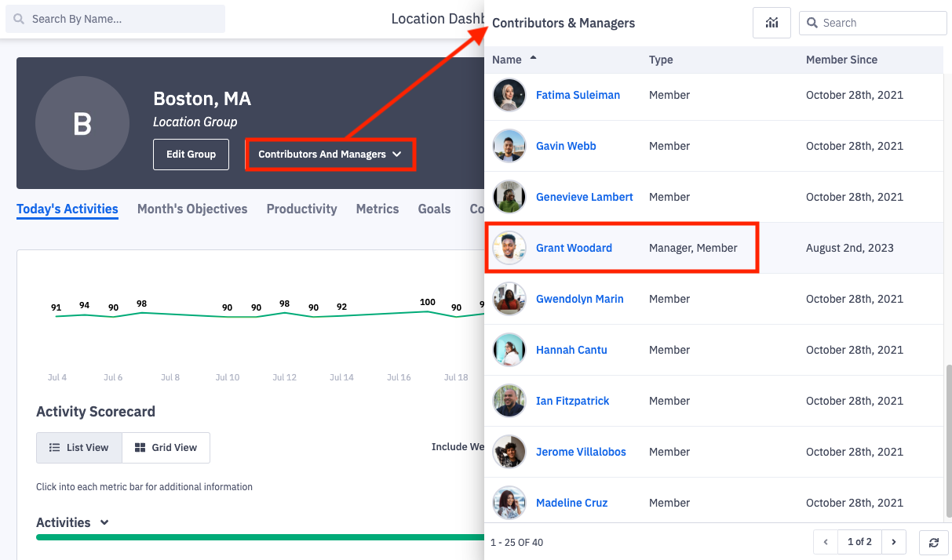Click the 'Manager, Member' type cell
The width and height of the screenshot is (952, 560).
pos(693,248)
